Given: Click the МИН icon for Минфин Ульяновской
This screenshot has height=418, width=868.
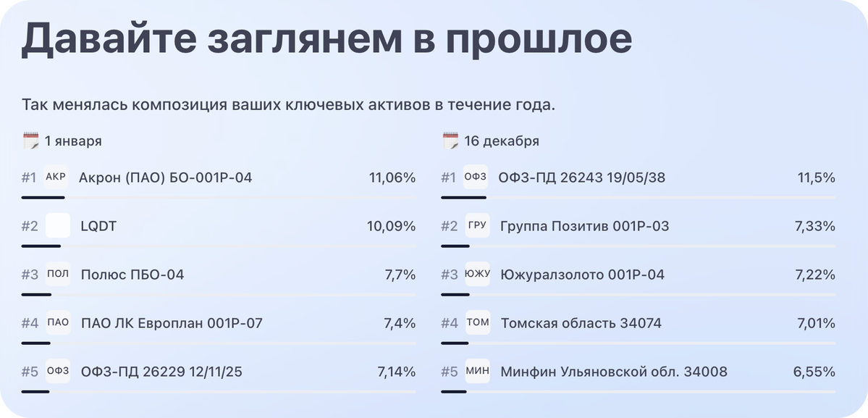Looking at the screenshot, I should [477, 372].
